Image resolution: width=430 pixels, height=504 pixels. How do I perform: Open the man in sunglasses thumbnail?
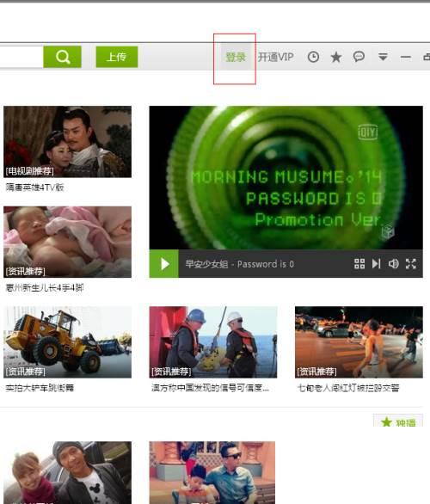point(212,472)
